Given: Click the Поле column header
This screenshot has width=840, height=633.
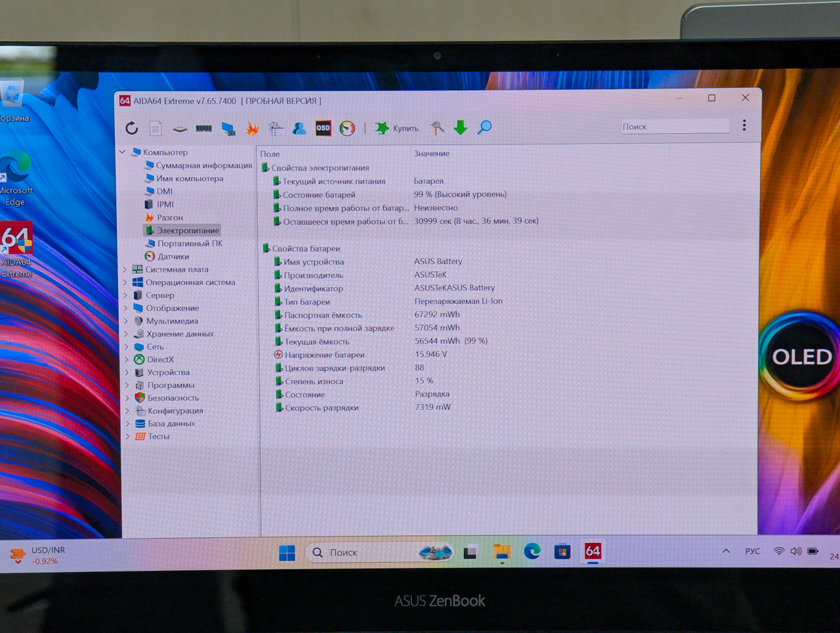Looking at the screenshot, I should [x=270, y=154].
